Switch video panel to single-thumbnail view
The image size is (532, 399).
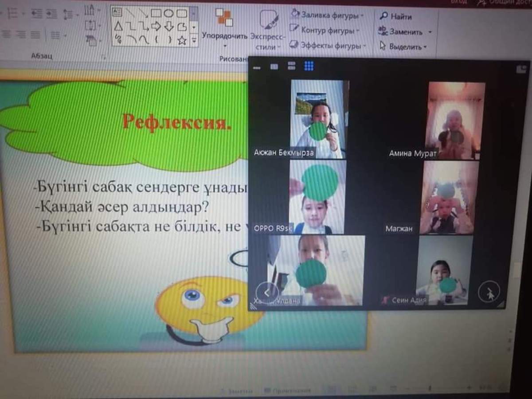[274, 66]
